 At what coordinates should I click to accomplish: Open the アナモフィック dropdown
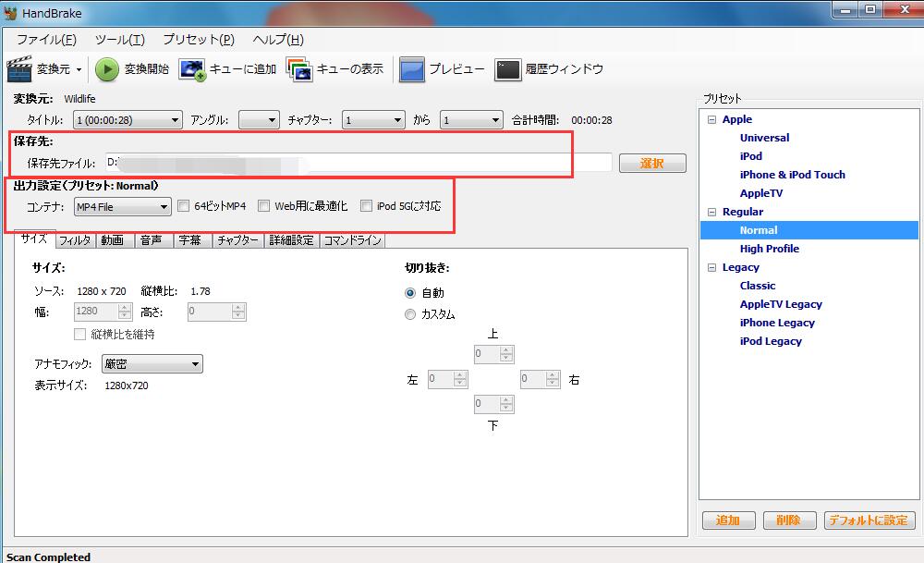151,363
